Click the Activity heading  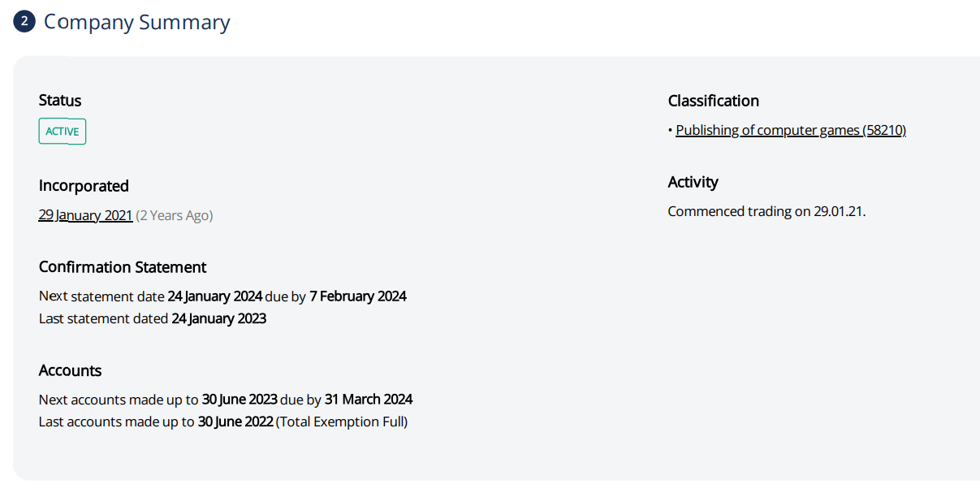693,182
